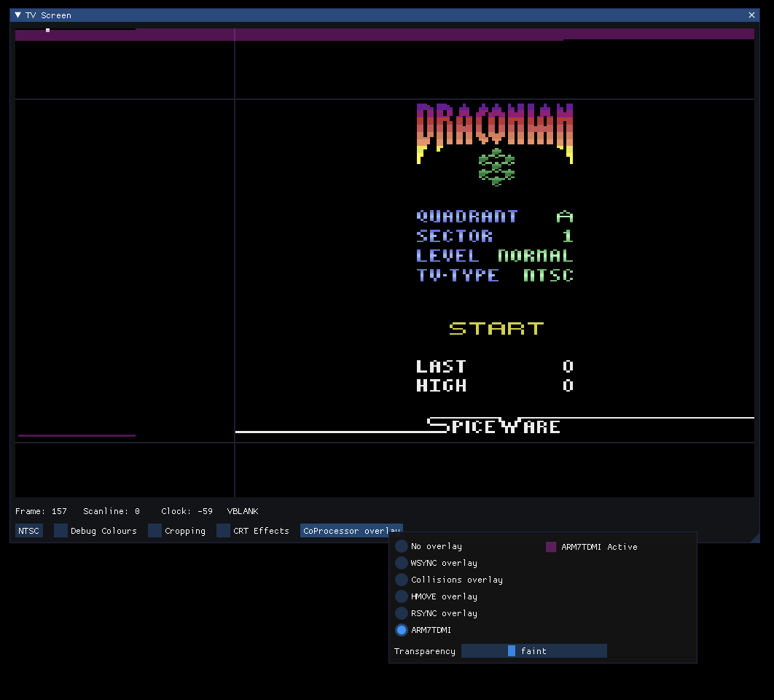
Task: Click the ARM7TDMI Active colour swatch
Action: click(x=551, y=547)
